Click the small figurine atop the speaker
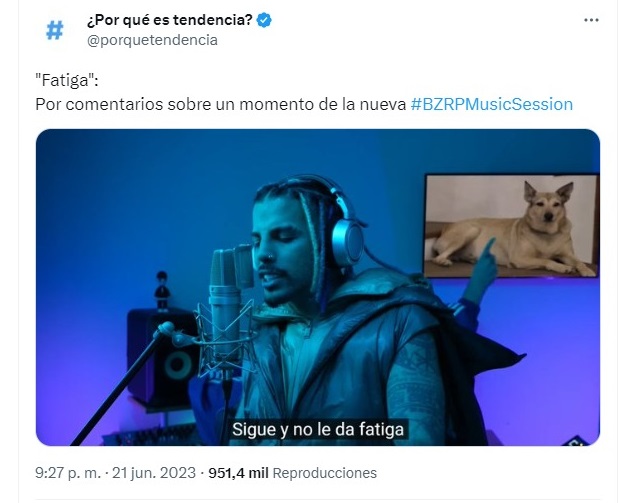Screen dimensions: 620x503 (x=162, y=290)
